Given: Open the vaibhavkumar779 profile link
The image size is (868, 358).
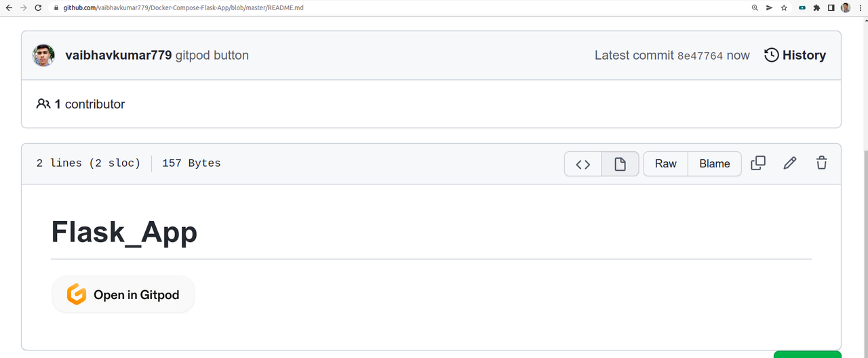Looking at the screenshot, I should pyautogui.click(x=118, y=56).
